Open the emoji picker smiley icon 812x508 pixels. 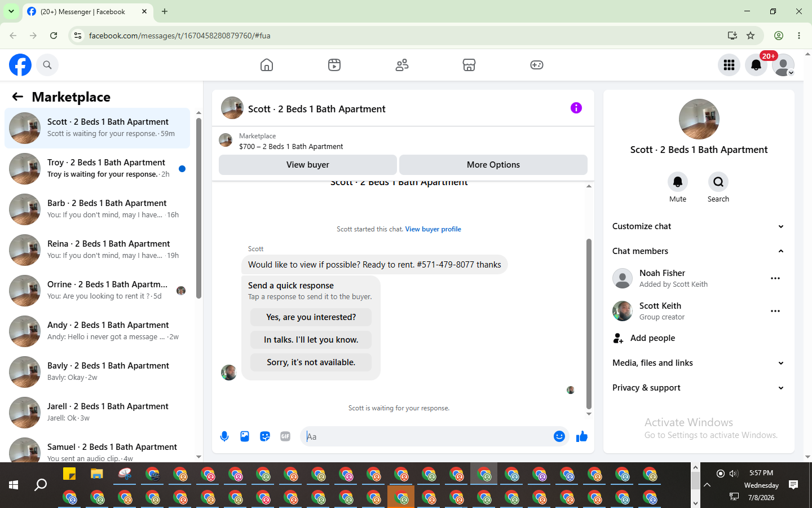click(559, 436)
